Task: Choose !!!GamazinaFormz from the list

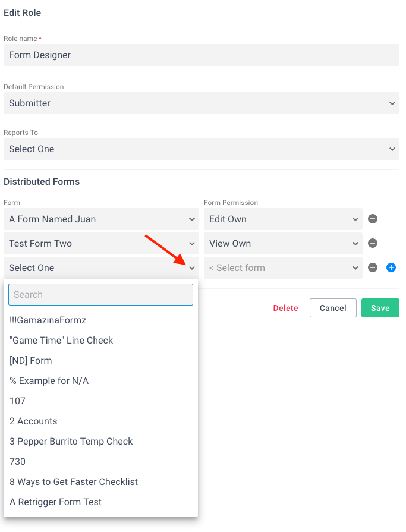Action: [100, 320]
